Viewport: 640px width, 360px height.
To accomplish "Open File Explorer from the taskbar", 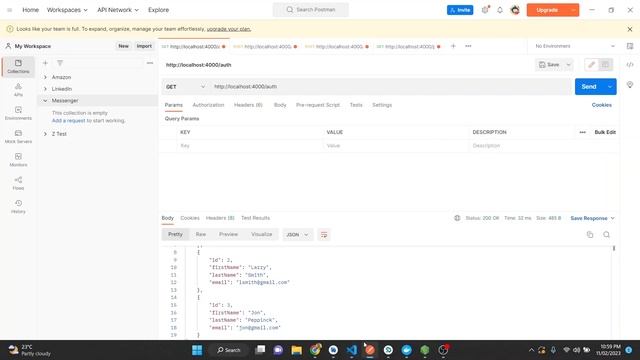I will click(x=296, y=350).
